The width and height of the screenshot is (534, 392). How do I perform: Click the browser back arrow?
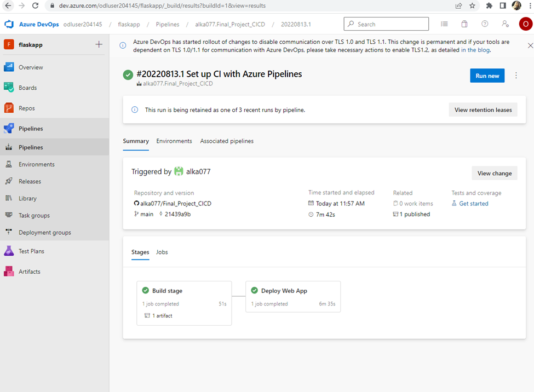(8, 5)
